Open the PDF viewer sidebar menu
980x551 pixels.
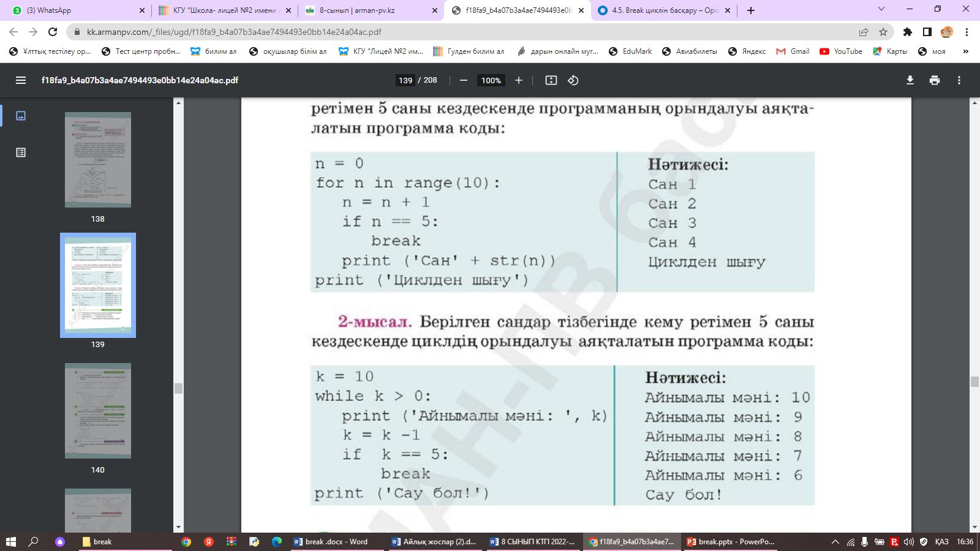(21, 80)
